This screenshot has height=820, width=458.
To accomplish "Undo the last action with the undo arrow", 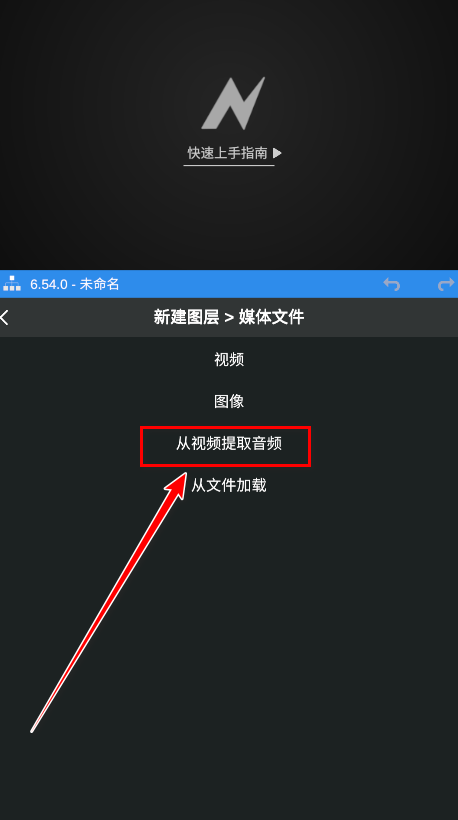I will 392,284.
